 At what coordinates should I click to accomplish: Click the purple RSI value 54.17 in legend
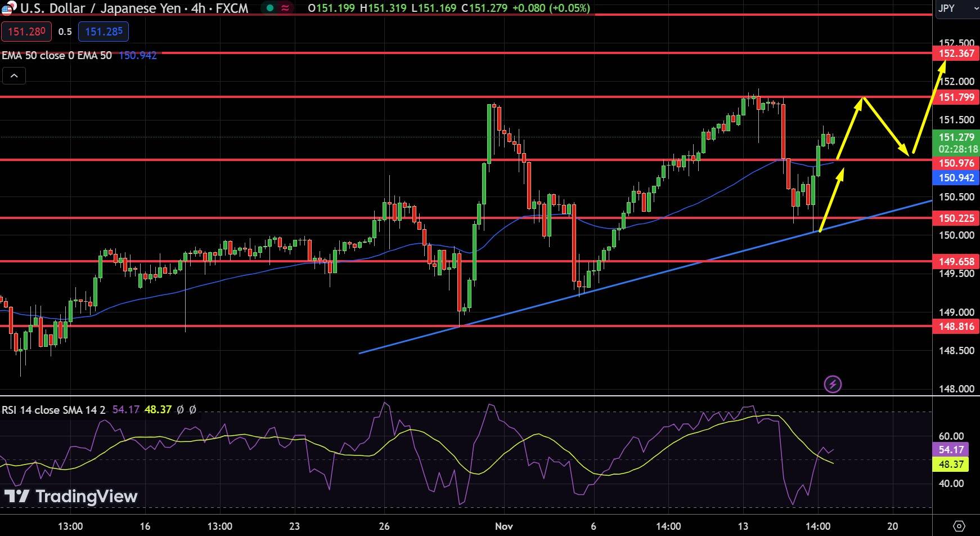126,410
